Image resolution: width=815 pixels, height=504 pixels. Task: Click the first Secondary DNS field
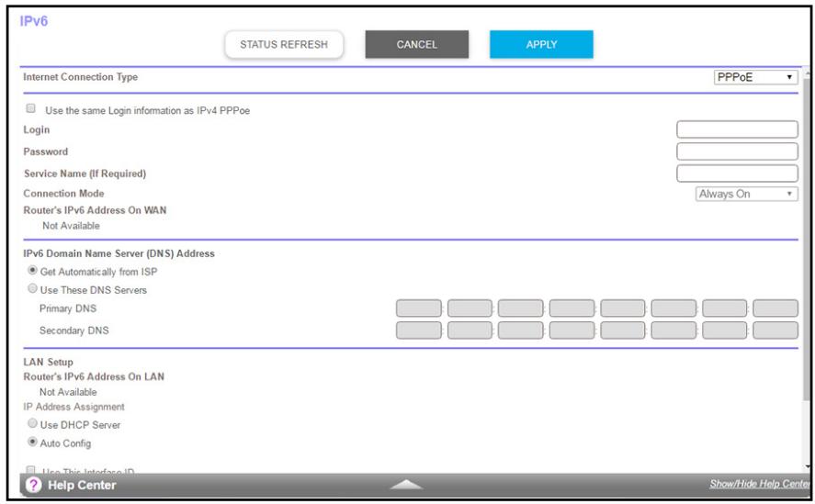pos(419,330)
